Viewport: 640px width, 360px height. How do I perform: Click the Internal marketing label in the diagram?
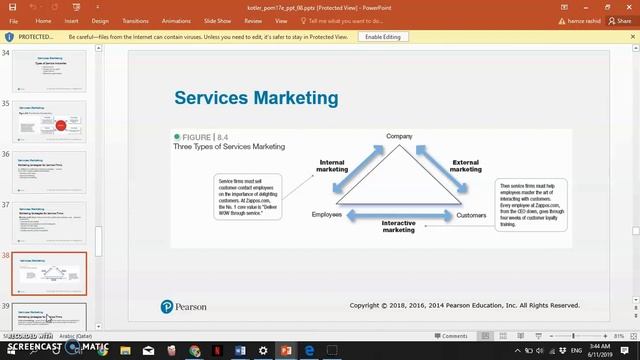332,166
